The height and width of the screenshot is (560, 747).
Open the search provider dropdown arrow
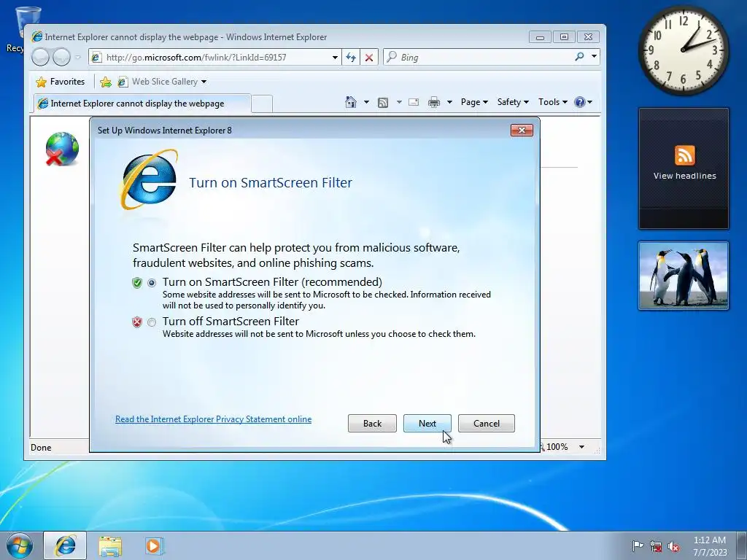[x=594, y=57]
